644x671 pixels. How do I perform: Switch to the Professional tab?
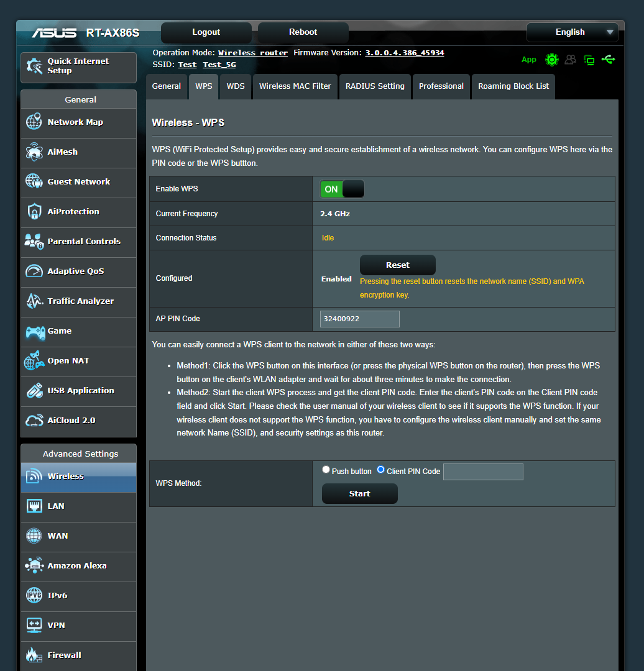[441, 86]
